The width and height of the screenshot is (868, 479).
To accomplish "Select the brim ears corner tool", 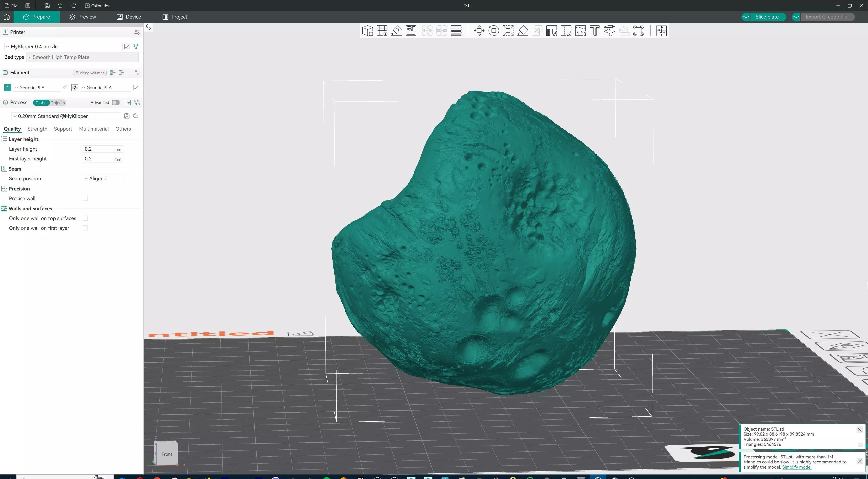I will coord(639,31).
